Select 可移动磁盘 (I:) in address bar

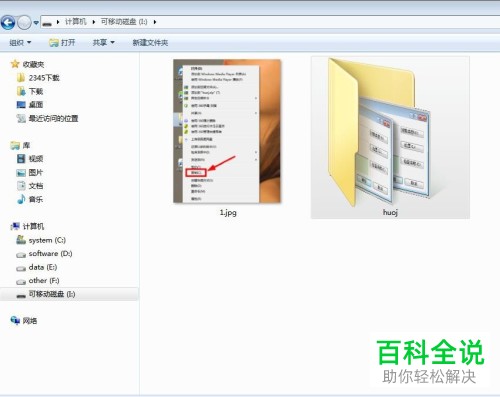(x=124, y=22)
